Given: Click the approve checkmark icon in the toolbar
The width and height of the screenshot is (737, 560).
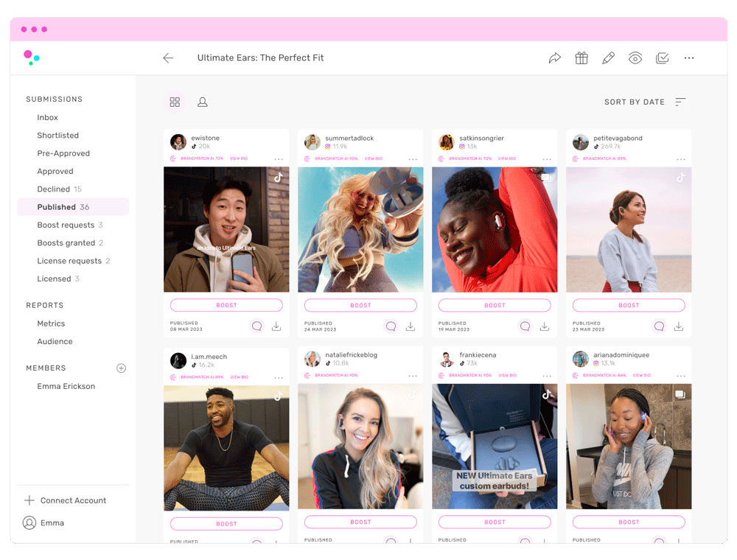Looking at the screenshot, I should click(x=662, y=57).
